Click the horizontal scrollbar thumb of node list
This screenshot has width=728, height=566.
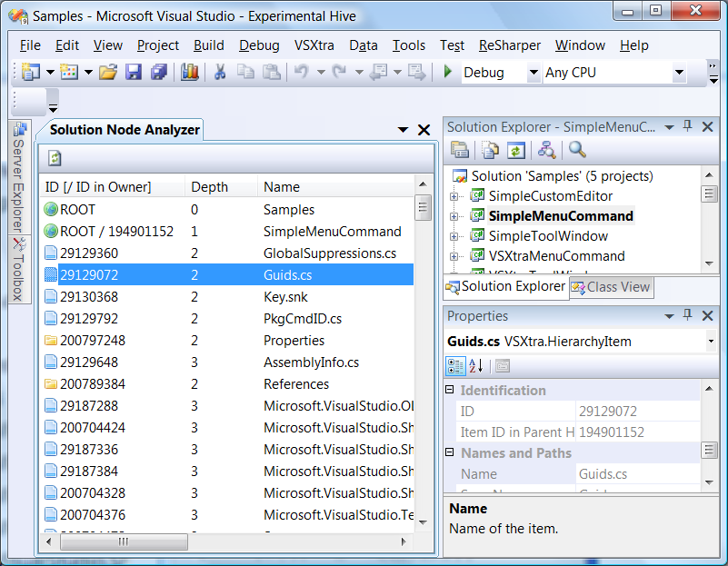124,541
